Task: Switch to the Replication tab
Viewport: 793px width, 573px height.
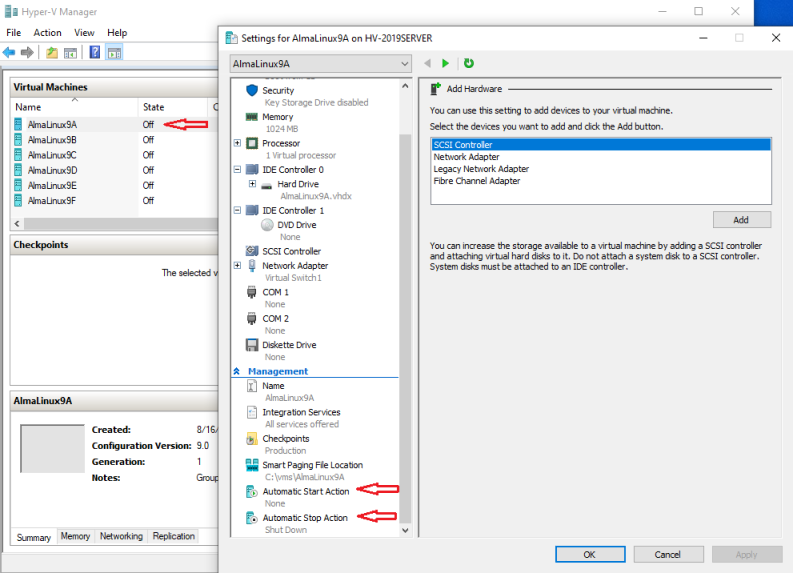Action: pyautogui.click(x=173, y=536)
